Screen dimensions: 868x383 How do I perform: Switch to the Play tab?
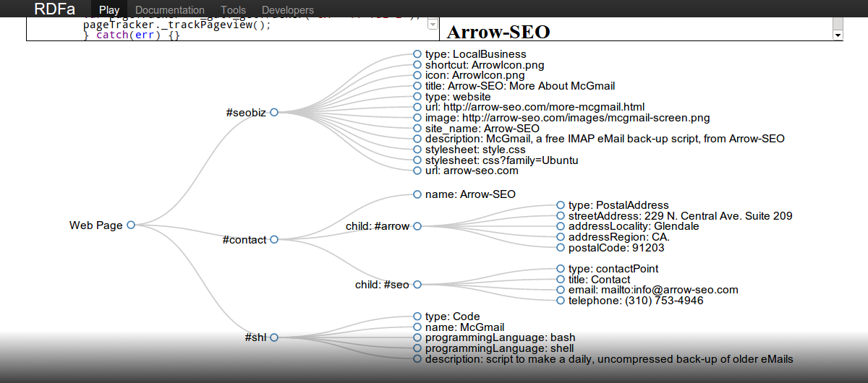(109, 10)
